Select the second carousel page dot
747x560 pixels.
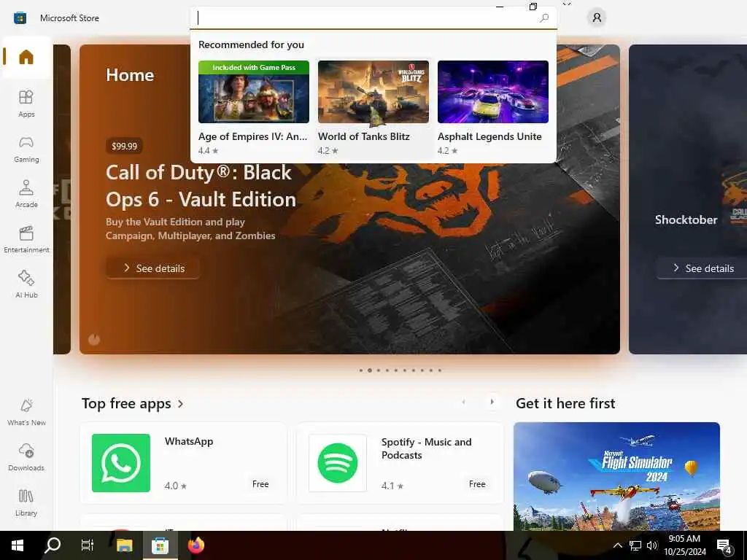[370, 370]
